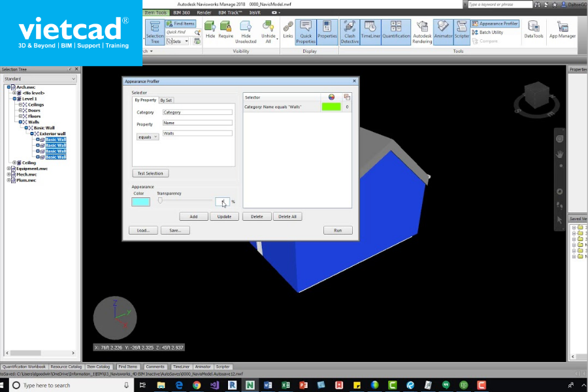Viewport: 588px width, 392px height.
Task: Open the Find Items bottom tab
Action: 127,367
